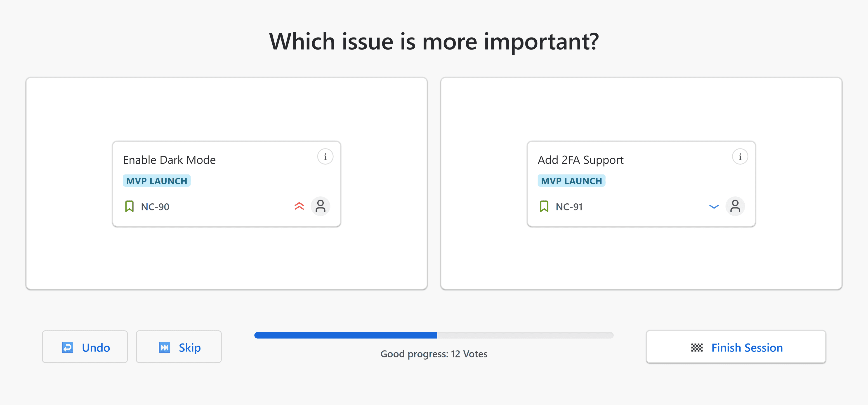Vote for Enable Dark Mode card
Image resolution: width=868 pixels, height=405 pixels.
tap(226, 184)
